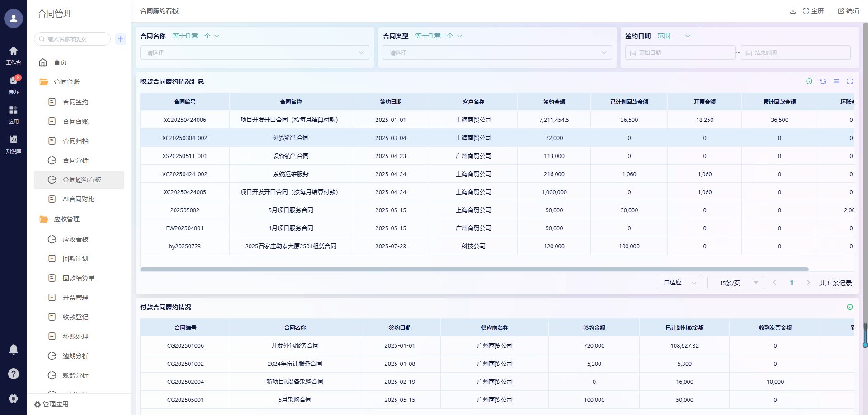This screenshot has height=415, width=868.
Task: Select 回款计划 in the sidebar menu
Action: click(x=75, y=259)
